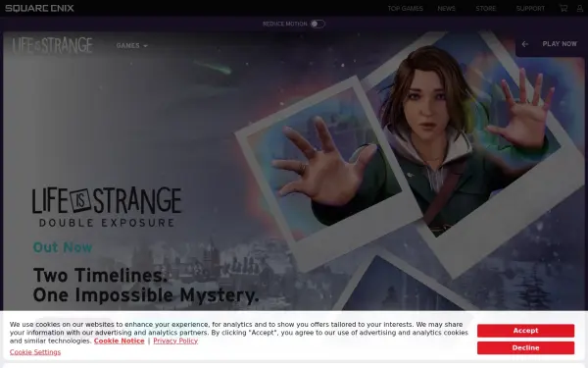Open the Support menu item

(x=530, y=8)
